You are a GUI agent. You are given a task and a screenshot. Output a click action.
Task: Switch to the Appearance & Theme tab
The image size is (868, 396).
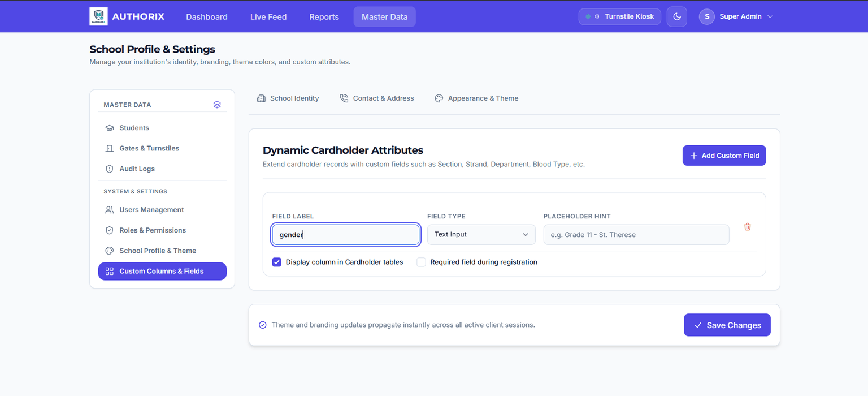click(476, 98)
